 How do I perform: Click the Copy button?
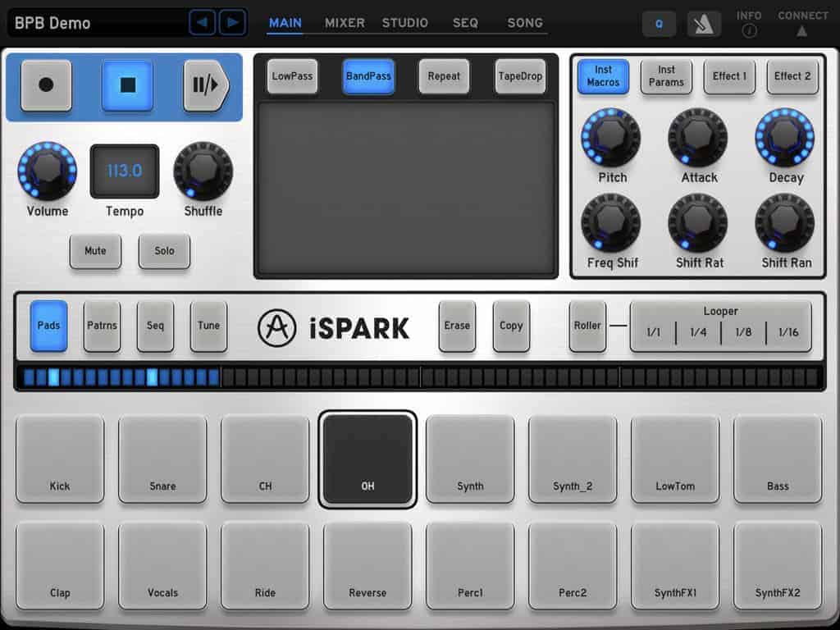pyautogui.click(x=511, y=326)
